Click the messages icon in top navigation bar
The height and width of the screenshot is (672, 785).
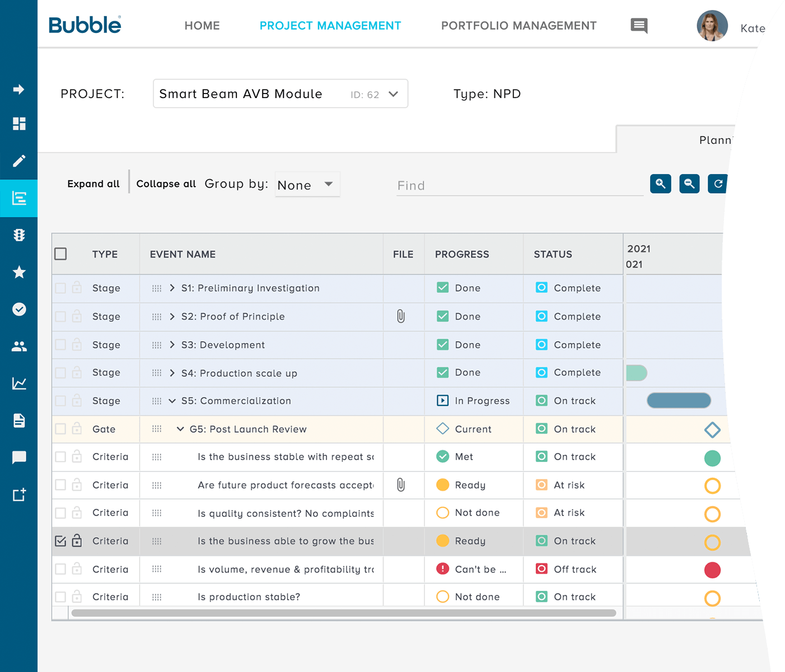tap(638, 26)
